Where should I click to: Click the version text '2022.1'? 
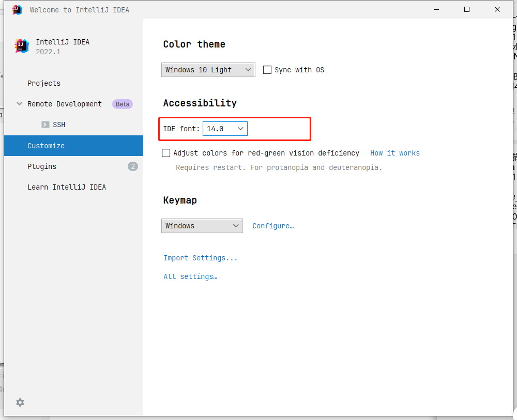point(48,52)
